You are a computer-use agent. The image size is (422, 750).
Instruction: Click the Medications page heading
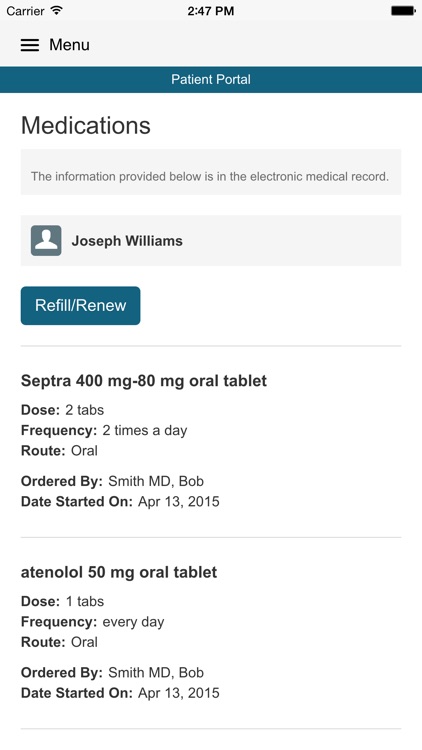point(86,125)
